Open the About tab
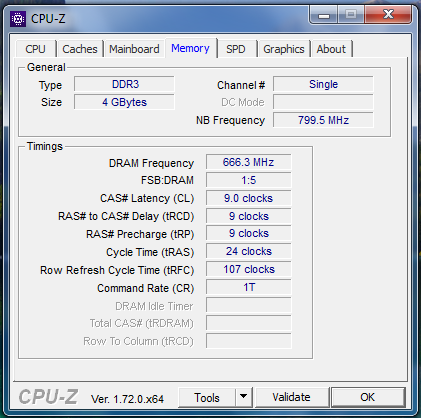421x418 pixels. 331,49
